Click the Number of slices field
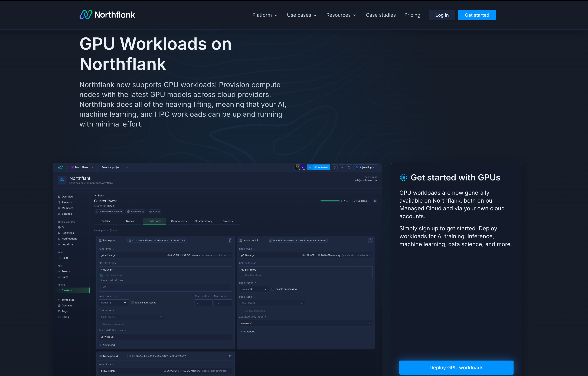 coord(165,287)
